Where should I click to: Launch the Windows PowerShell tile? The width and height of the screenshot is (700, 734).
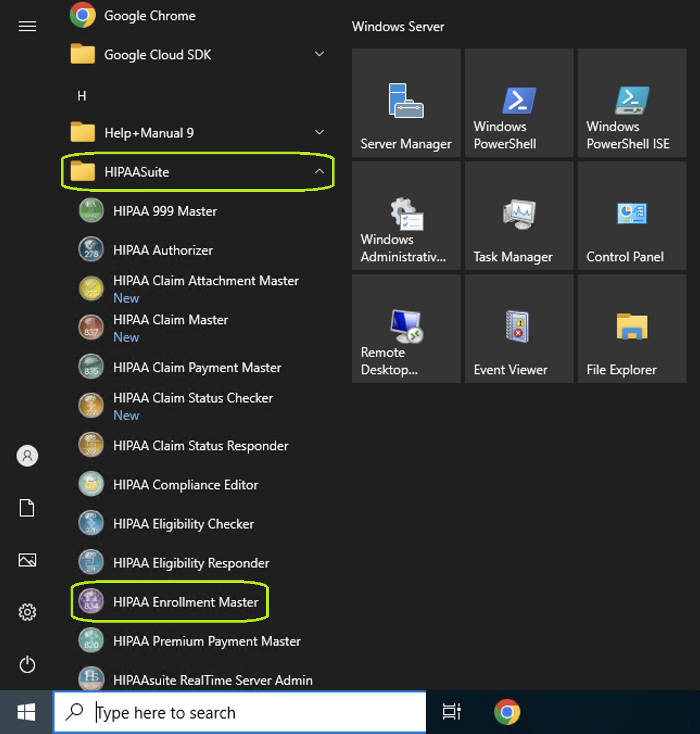point(519,103)
